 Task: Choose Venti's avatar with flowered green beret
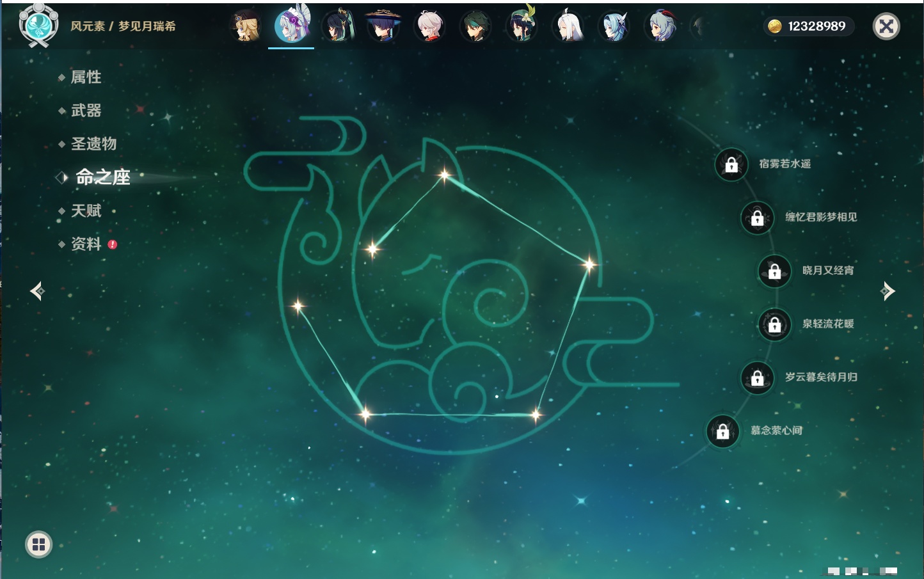pyautogui.click(x=522, y=26)
